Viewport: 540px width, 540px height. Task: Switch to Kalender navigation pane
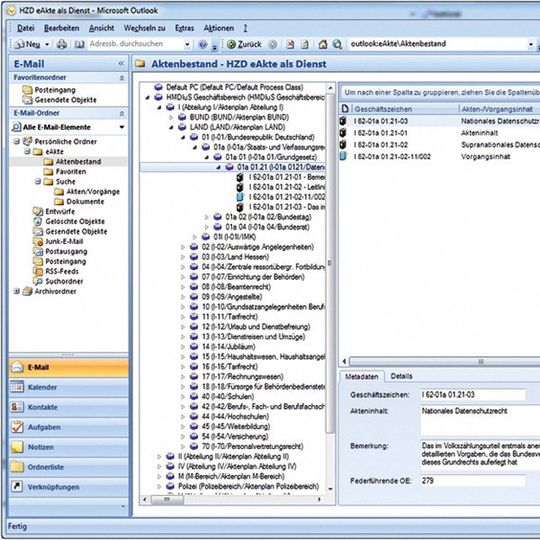point(69,387)
